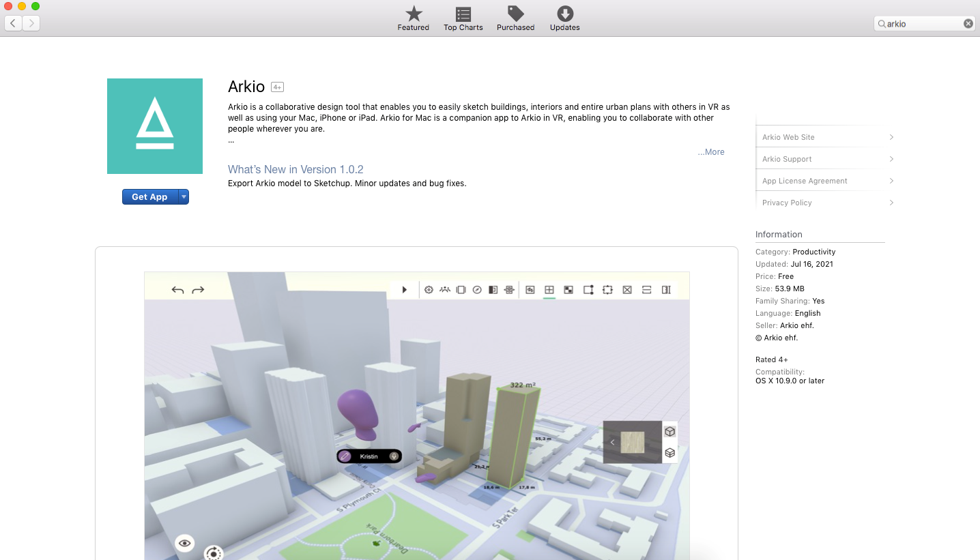Click the Category: Productivity info line
The image size is (980, 560).
(795, 252)
